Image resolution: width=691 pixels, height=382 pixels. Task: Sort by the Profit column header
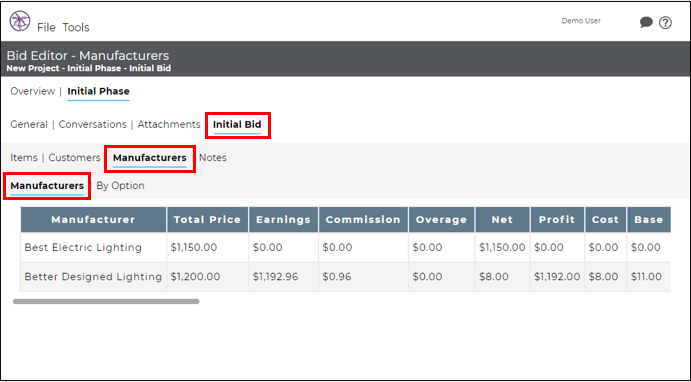tap(557, 219)
